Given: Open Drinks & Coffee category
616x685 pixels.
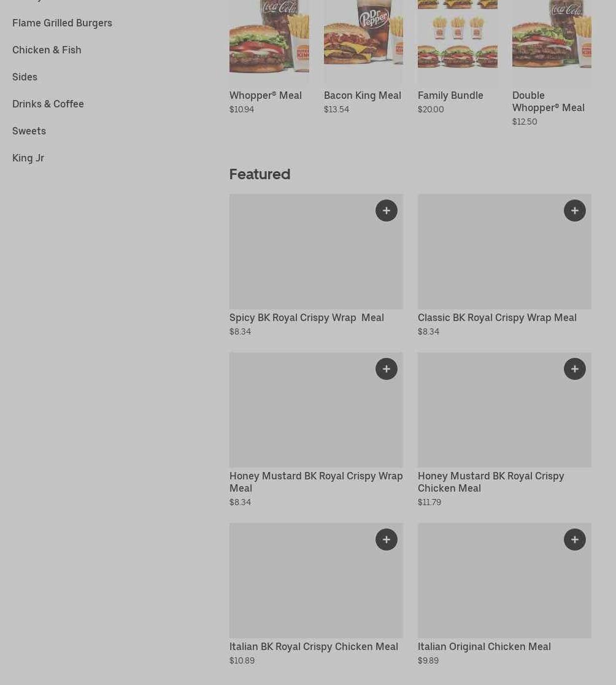Looking at the screenshot, I should pos(48,104).
